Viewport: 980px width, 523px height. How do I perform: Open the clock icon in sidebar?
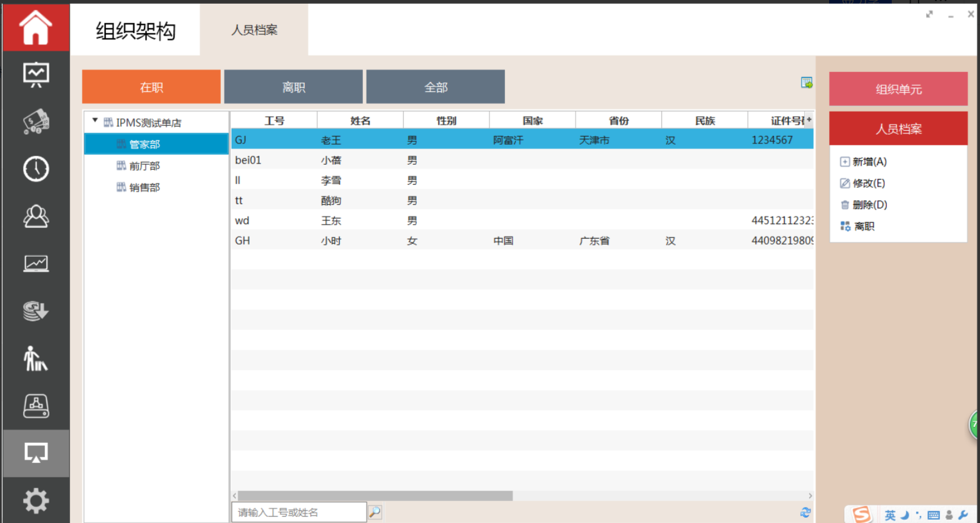click(x=36, y=168)
